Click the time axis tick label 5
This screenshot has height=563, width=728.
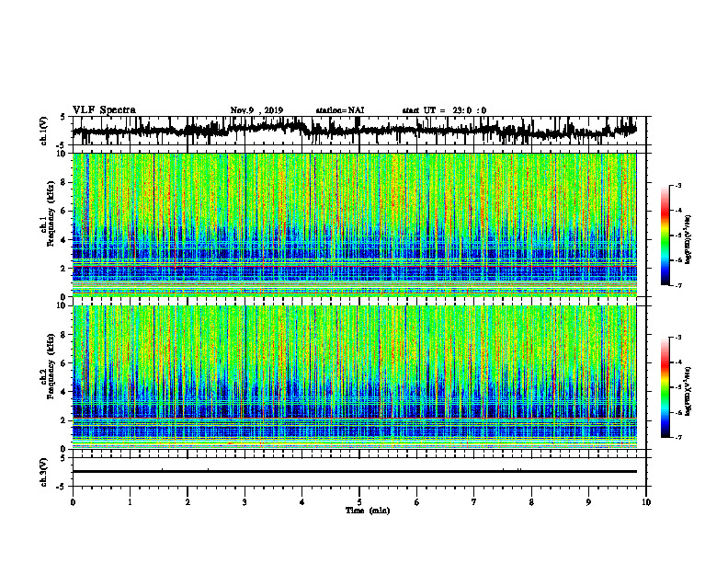[359, 502]
